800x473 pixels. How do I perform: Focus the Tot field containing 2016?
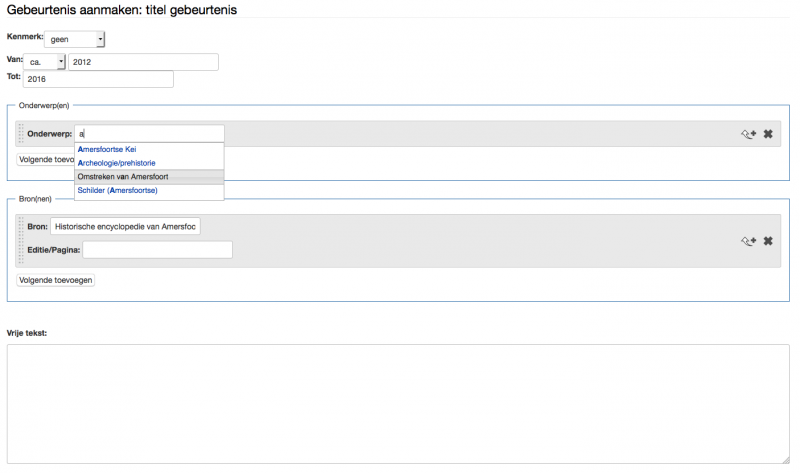tap(98, 79)
